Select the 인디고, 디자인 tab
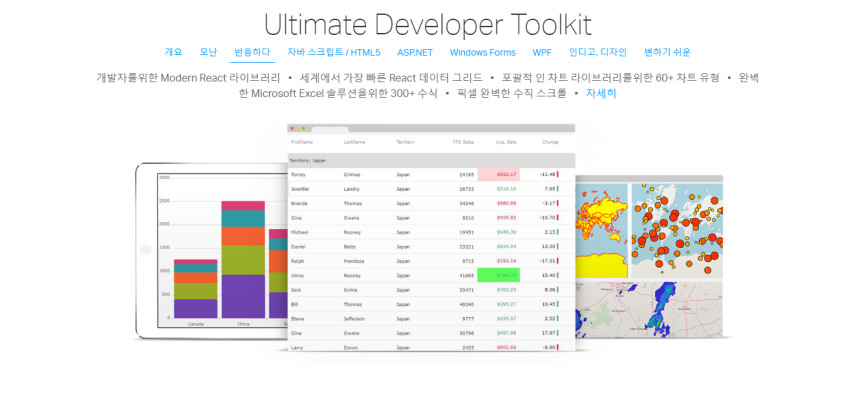860x398 pixels. coord(598,53)
